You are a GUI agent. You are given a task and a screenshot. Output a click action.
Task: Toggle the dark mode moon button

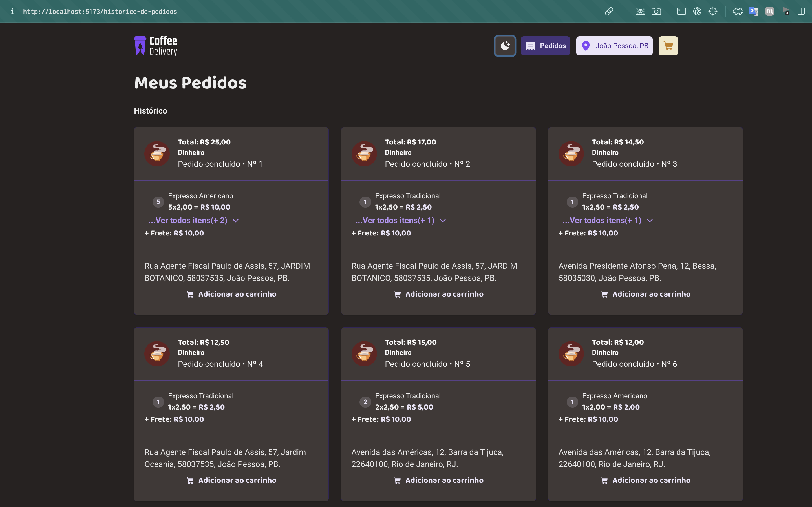(x=505, y=46)
